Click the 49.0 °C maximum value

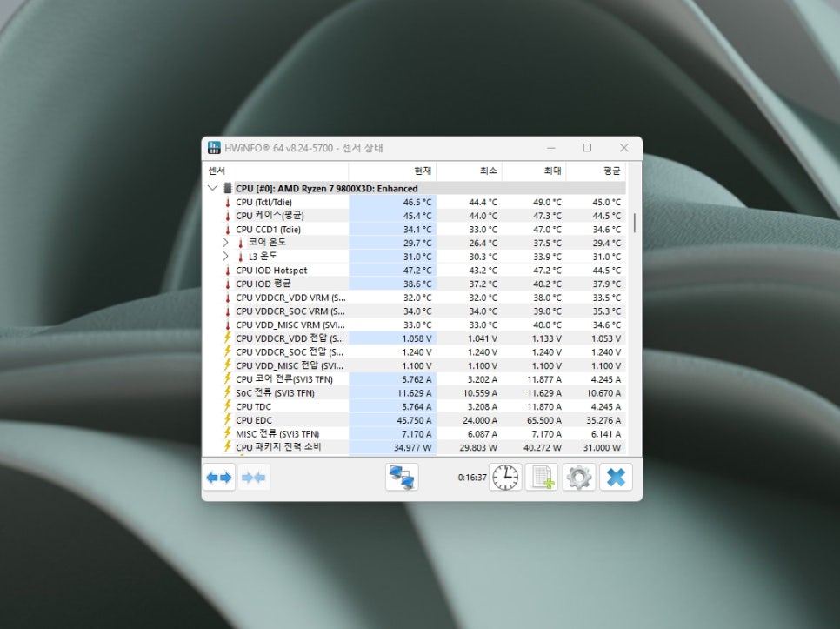point(547,202)
